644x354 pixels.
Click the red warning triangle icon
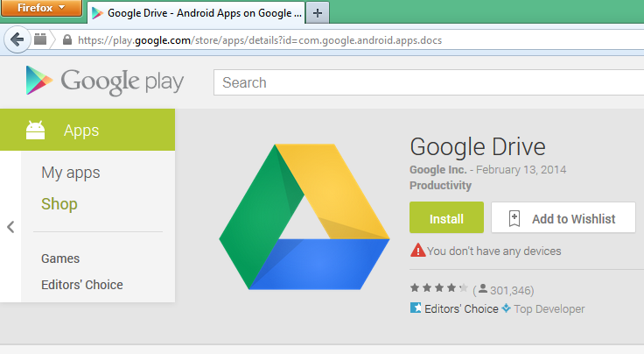pos(417,250)
